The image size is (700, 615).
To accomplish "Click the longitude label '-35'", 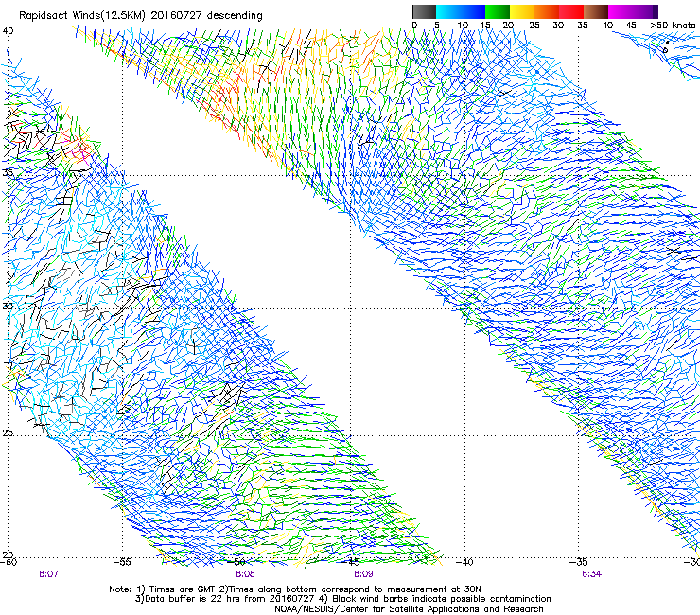I will [x=579, y=562].
